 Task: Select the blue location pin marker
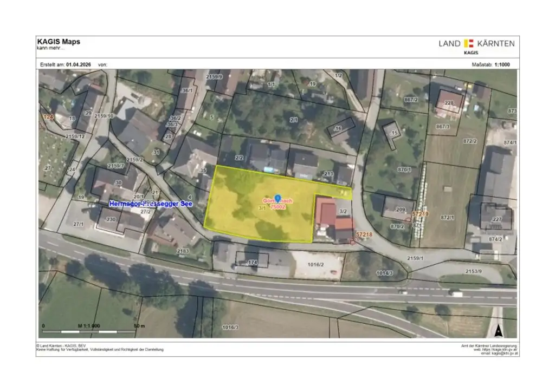tap(277, 198)
